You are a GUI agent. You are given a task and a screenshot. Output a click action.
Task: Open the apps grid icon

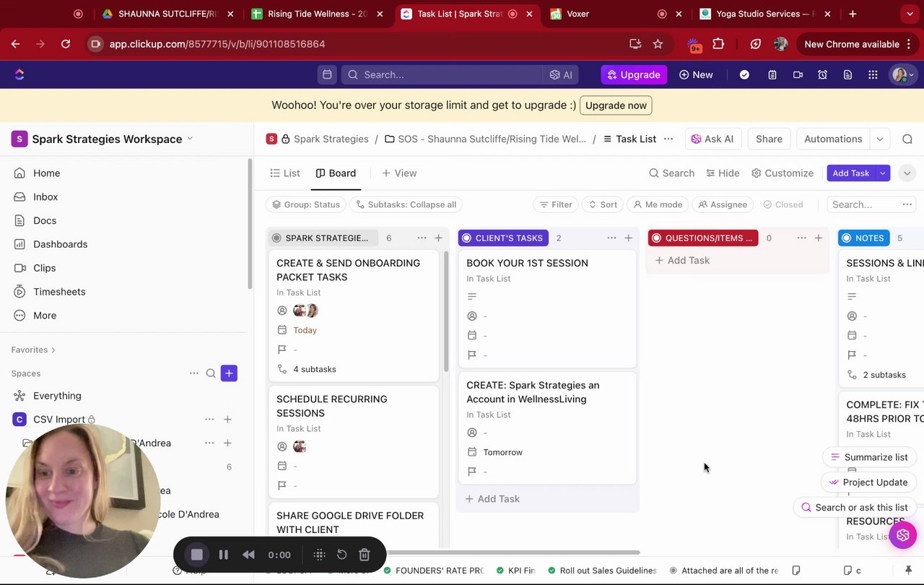(873, 74)
